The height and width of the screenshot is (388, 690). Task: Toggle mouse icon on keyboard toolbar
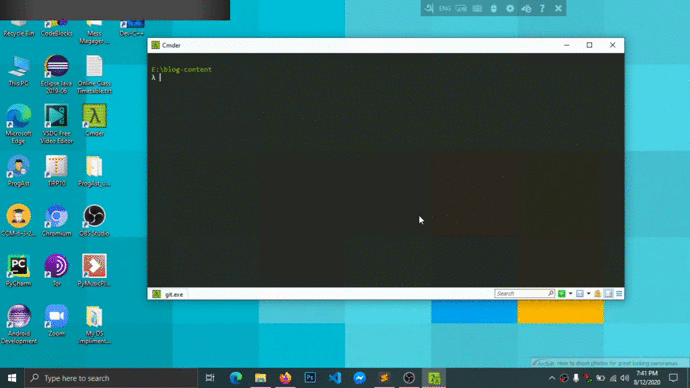coord(494,8)
